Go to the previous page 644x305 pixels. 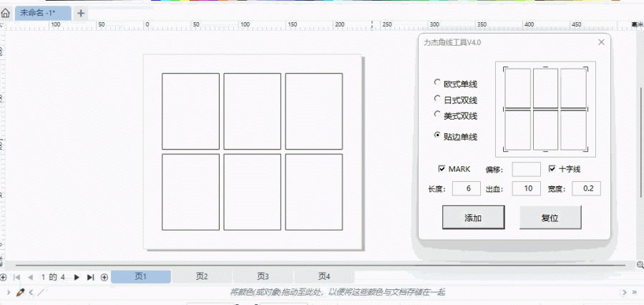click(x=30, y=277)
